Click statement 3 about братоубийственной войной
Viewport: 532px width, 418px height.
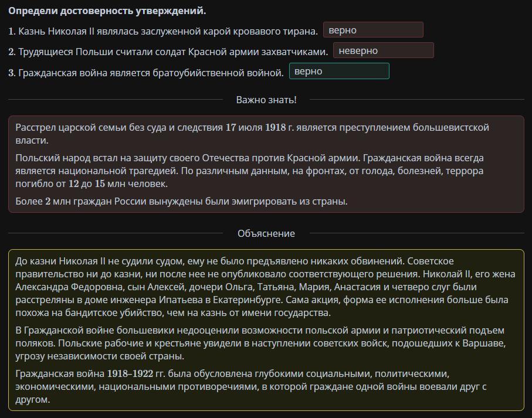(151, 72)
